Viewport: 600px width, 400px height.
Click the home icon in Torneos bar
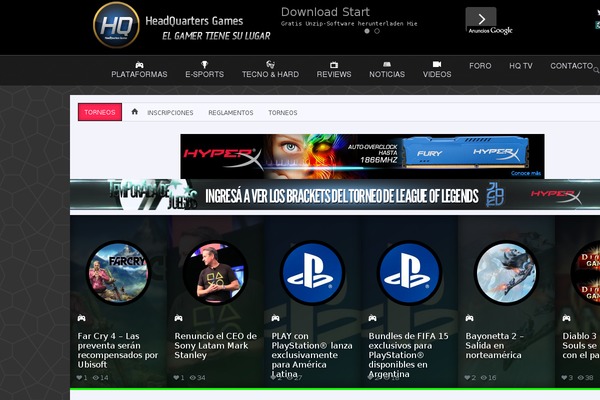134,111
